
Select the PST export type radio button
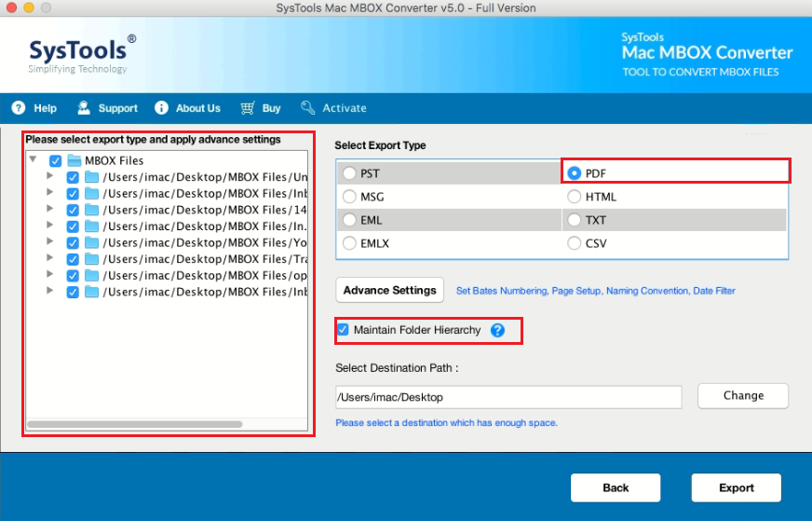pos(349,173)
